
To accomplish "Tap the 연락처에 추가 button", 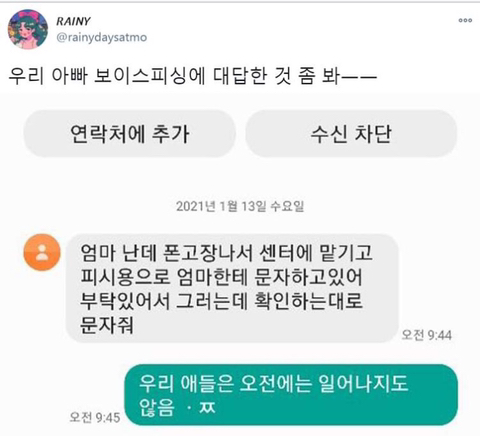I will pos(130,134).
